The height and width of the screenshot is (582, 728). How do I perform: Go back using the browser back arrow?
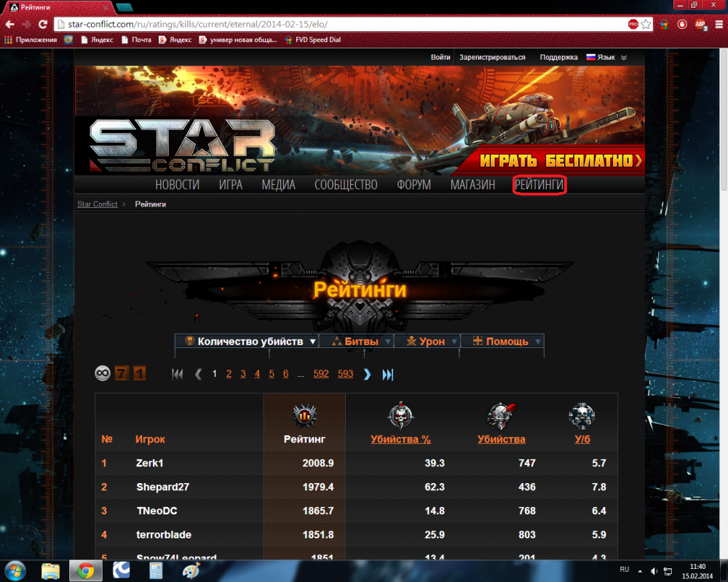pyautogui.click(x=9, y=25)
